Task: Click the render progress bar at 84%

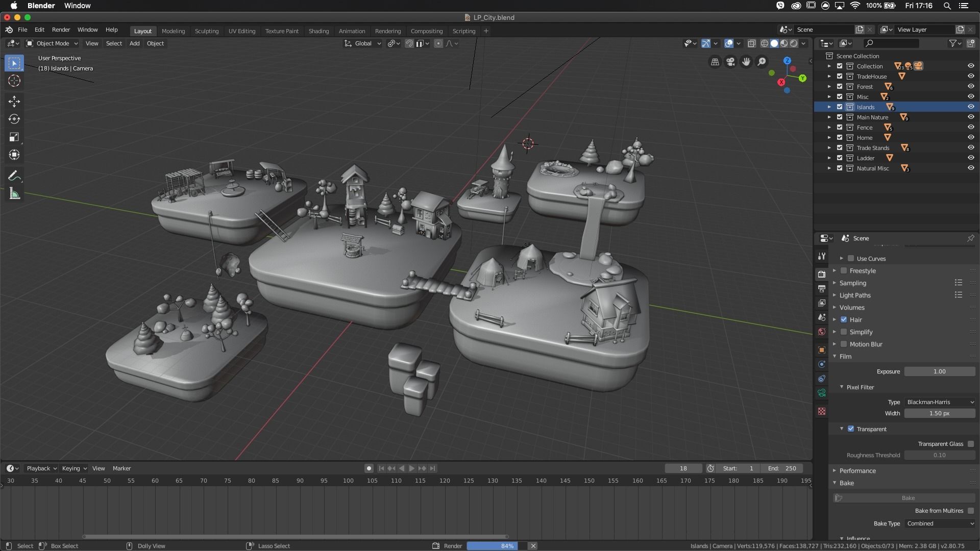Action: pos(496,546)
